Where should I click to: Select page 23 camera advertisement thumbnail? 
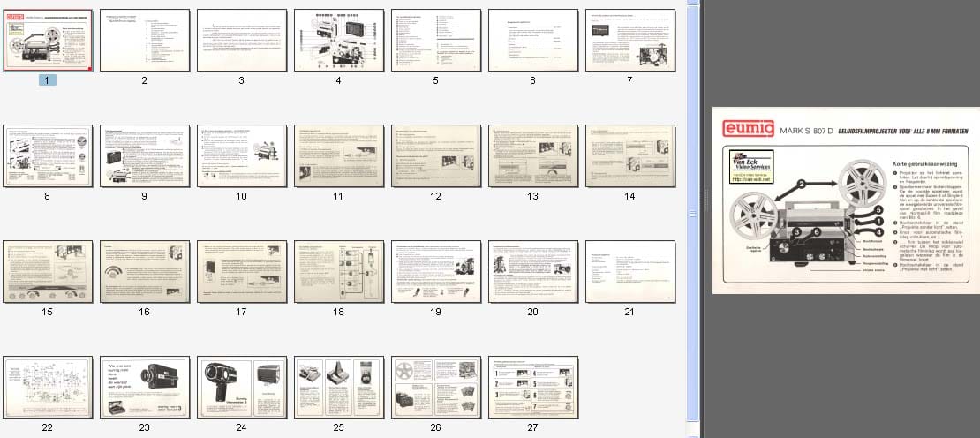[x=144, y=387]
